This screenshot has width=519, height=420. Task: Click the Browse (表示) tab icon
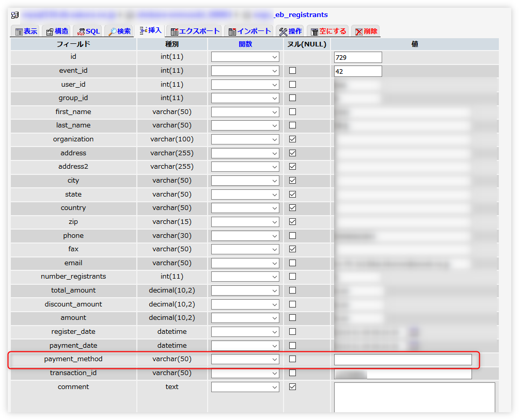[x=19, y=32]
